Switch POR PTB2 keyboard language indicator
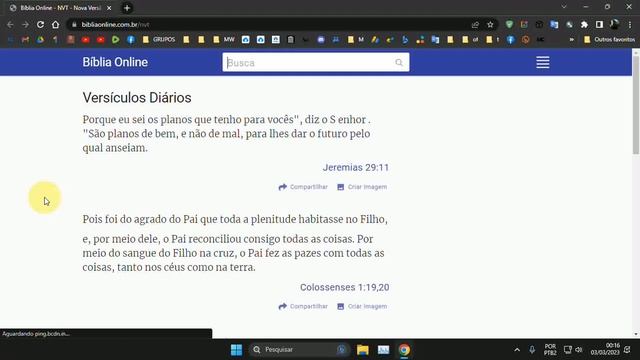 550,349
